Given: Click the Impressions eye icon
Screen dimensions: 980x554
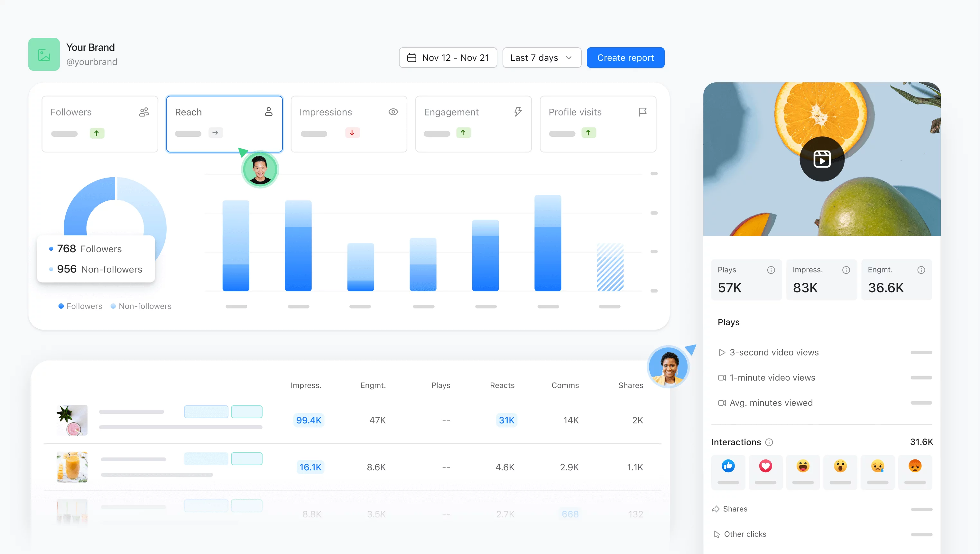Looking at the screenshot, I should tap(393, 112).
